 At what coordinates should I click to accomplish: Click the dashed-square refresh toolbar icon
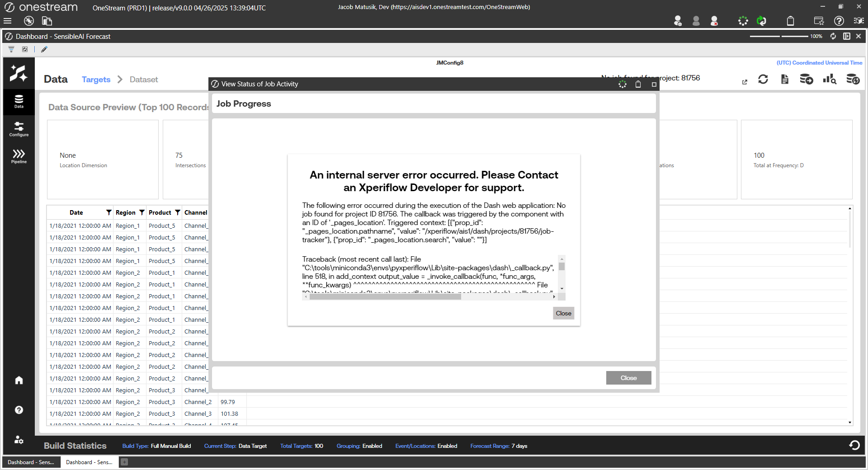click(25, 49)
